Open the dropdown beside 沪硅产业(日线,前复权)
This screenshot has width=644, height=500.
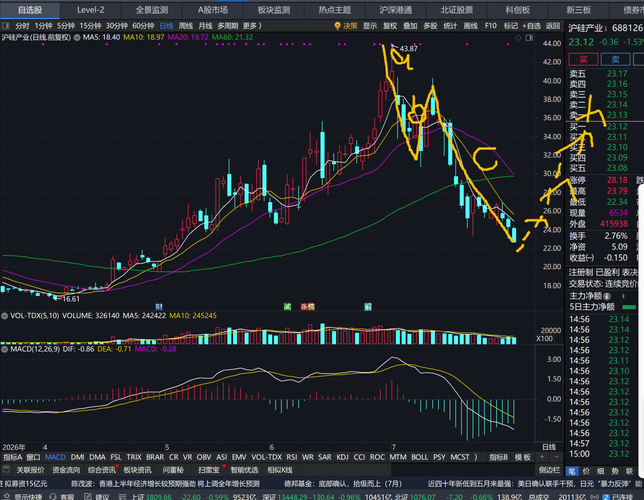[77, 37]
